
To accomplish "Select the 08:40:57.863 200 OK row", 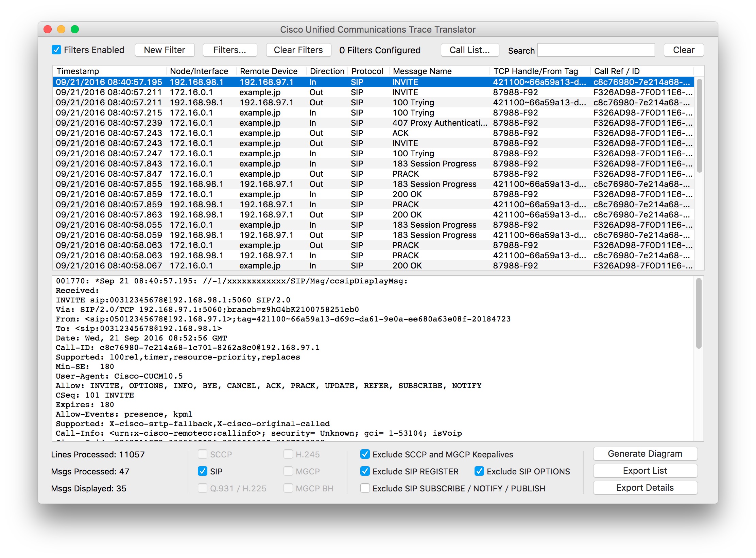I will click(373, 214).
